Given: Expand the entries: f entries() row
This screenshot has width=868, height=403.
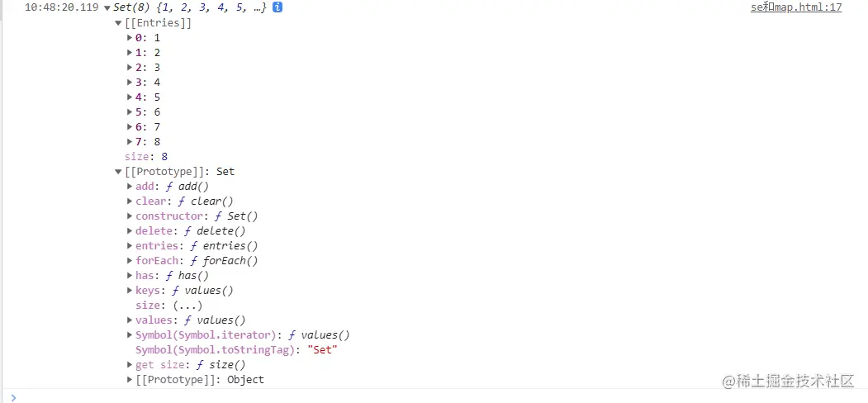Looking at the screenshot, I should (130, 246).
